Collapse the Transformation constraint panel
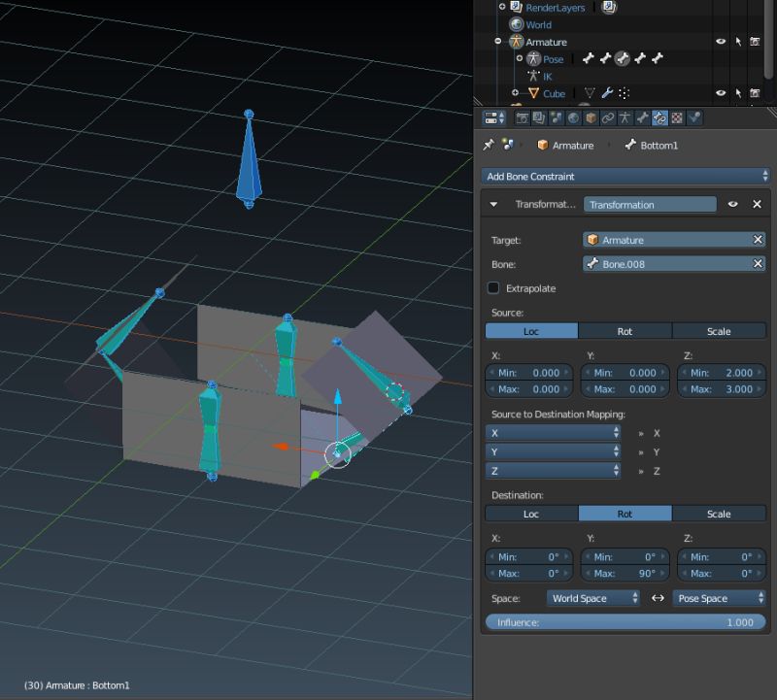 493,204
